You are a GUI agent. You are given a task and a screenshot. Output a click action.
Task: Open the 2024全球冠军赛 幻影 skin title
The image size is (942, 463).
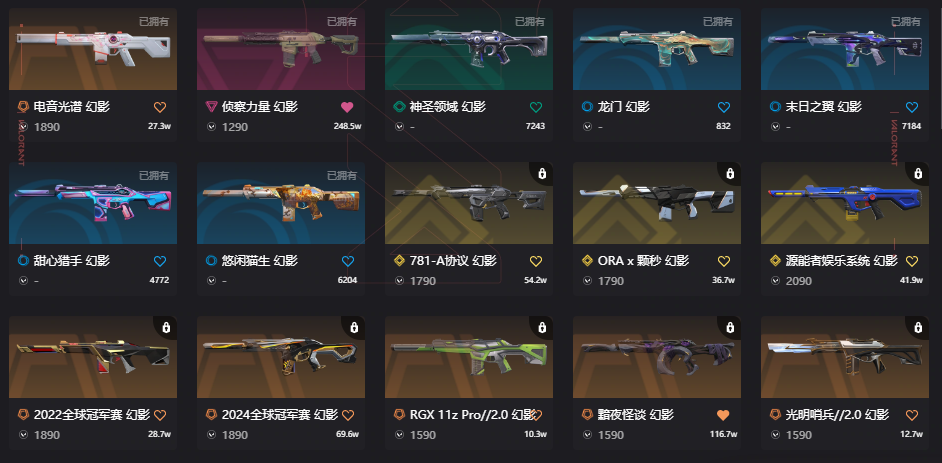click(280, 414)
